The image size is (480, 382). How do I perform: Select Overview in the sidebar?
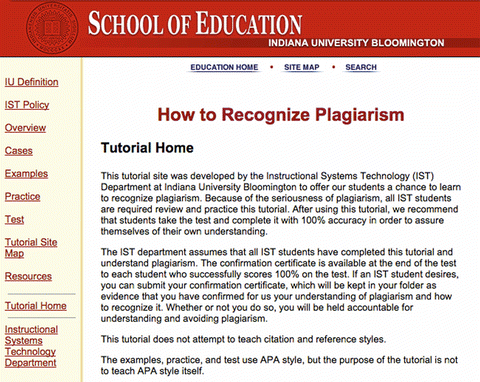(25, 128)
